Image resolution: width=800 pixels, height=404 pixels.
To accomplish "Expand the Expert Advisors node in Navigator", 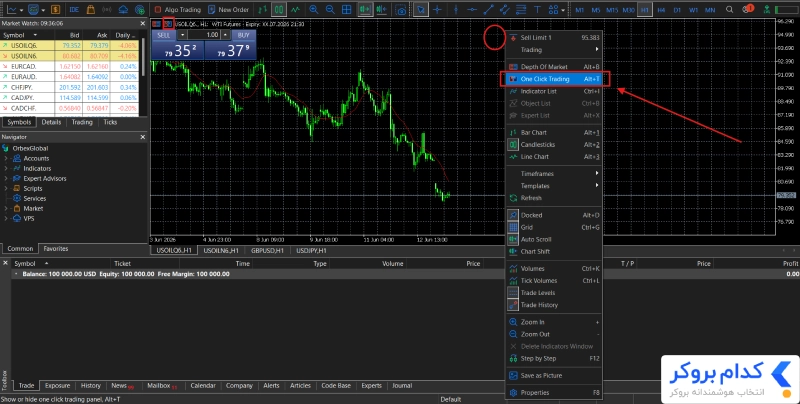I will (x=6, y=179).
